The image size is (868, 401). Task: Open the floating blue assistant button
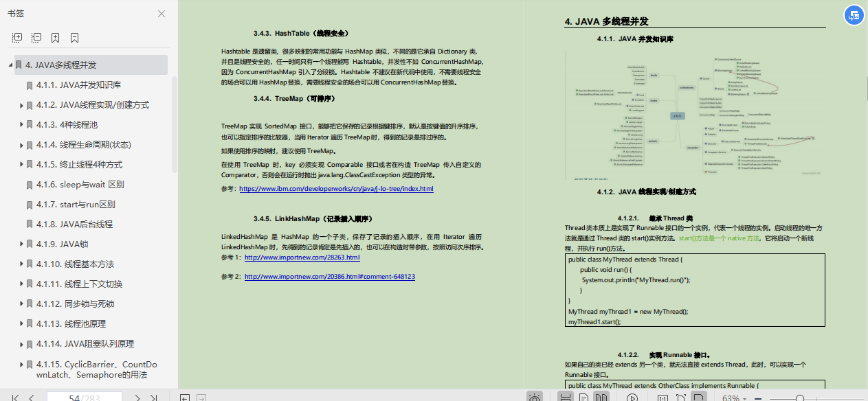click(x=853, y=15)
